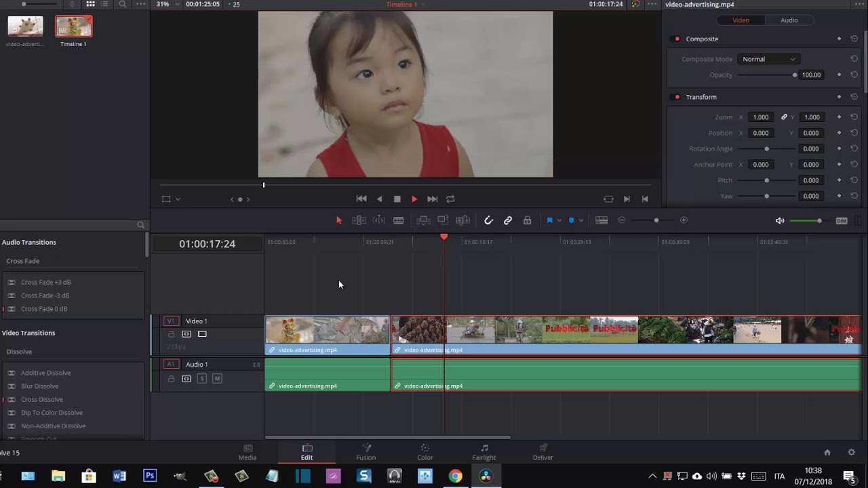Viewport: 868px width, 488px height.
Task: Click the timeline zoom out minus icon
Action: point(622,220)
